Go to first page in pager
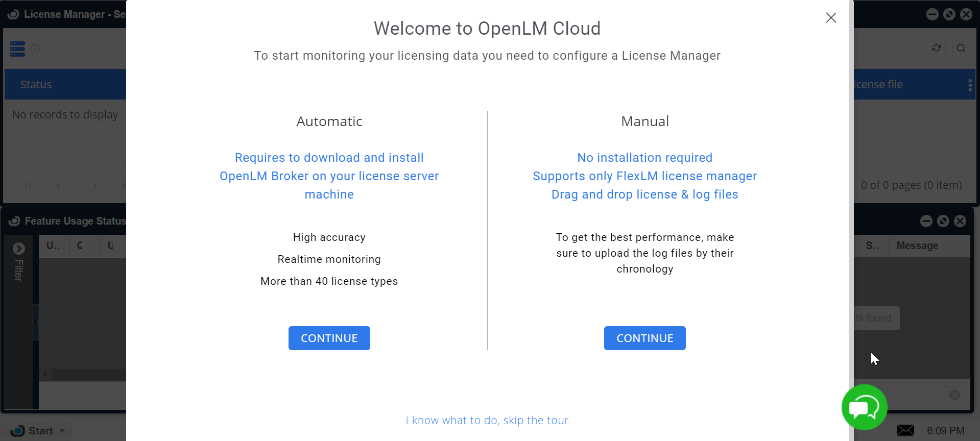Screen dimensions: 980x441 coord(29,186)
